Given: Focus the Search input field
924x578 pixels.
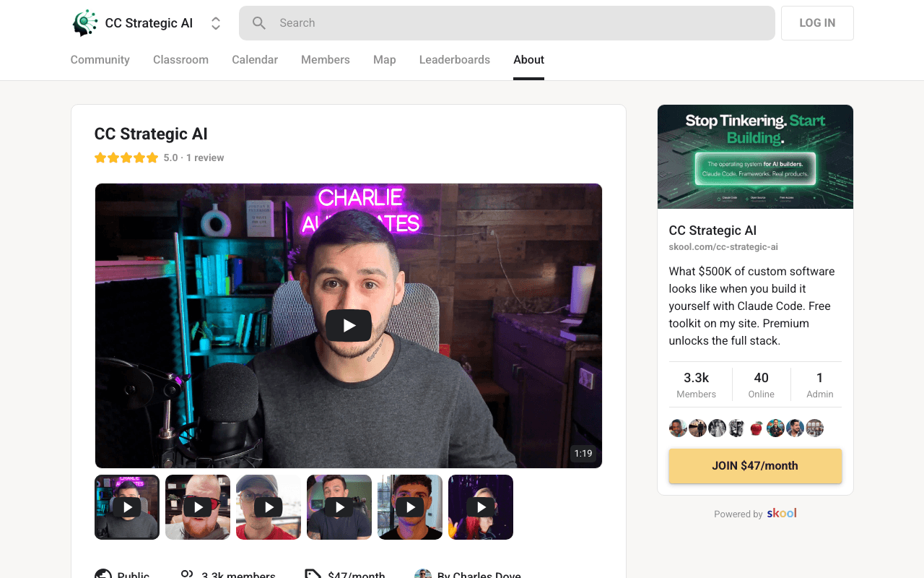Looking at the screenshot, I should (507, 23).
